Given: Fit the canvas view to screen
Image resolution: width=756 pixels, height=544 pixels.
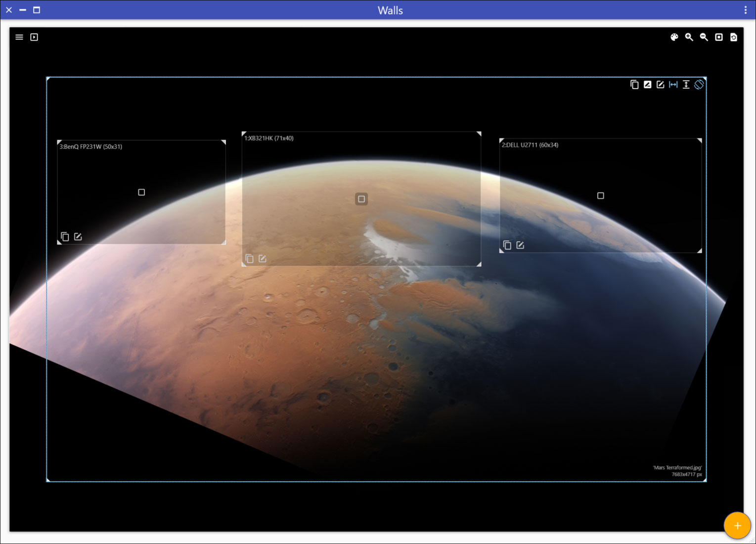Looking at the screenshot, I should (719, 37).
